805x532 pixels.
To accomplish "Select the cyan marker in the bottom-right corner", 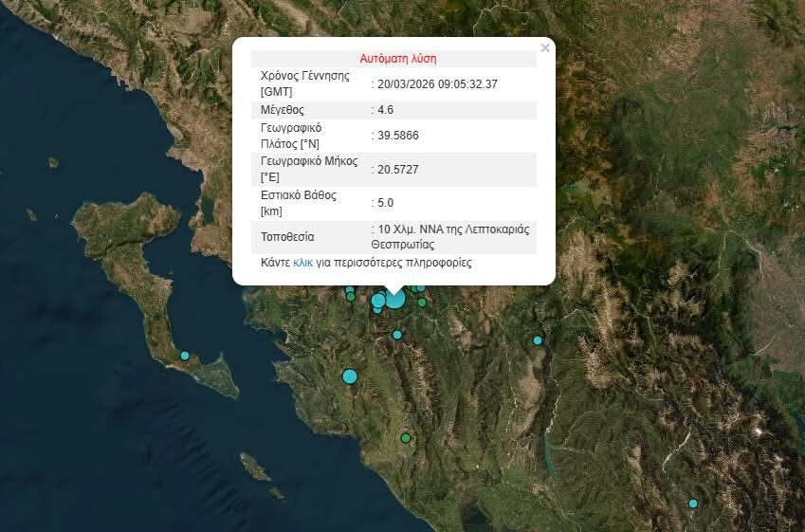I will coord(693,504).
